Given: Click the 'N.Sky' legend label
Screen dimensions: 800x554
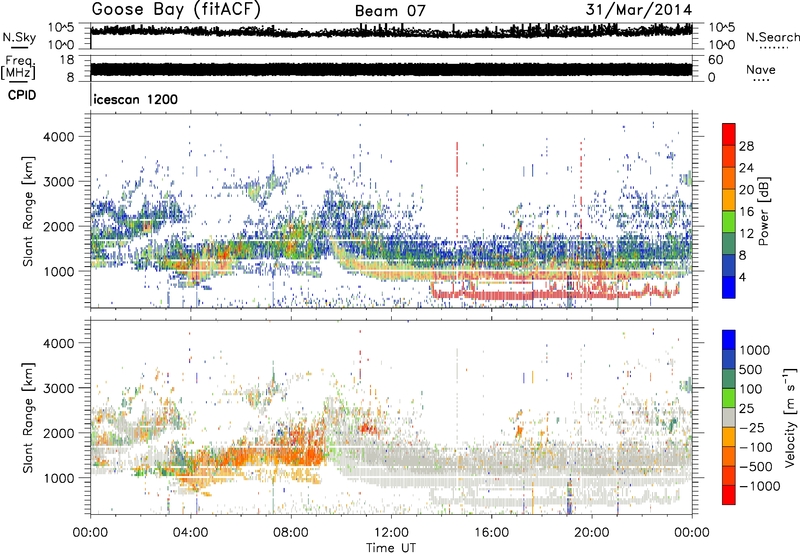Looking at the screenshot, I should (19, 37).
